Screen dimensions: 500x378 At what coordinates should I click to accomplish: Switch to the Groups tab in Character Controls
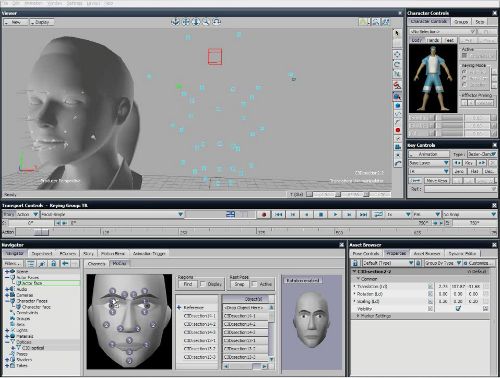coord(461,22)
